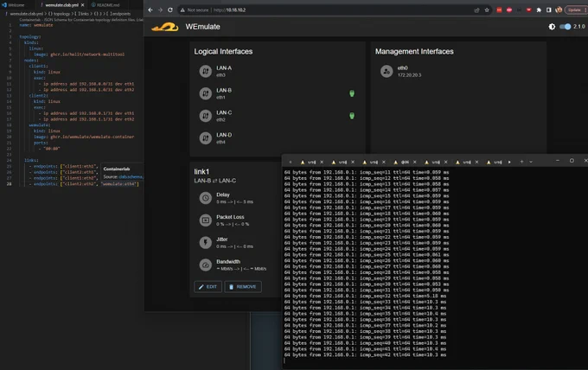The image size is (588, 370).
Task: Select the LAN-B interface icon
Action: [205, 93]
